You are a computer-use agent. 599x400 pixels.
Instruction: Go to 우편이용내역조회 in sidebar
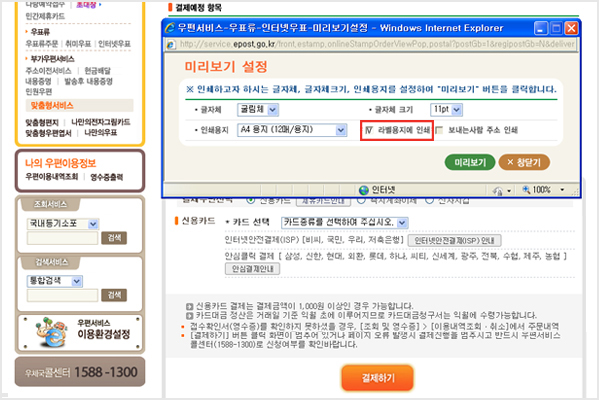(52, 177)
